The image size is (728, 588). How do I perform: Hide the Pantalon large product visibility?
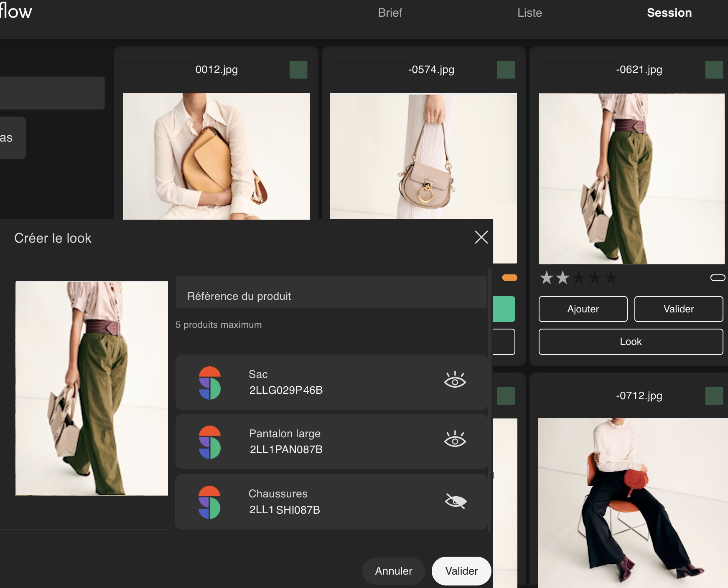point(455,440)
